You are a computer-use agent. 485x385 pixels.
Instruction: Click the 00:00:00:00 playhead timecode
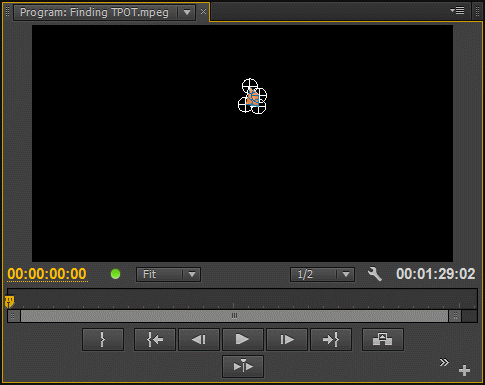tap(47, 274)
